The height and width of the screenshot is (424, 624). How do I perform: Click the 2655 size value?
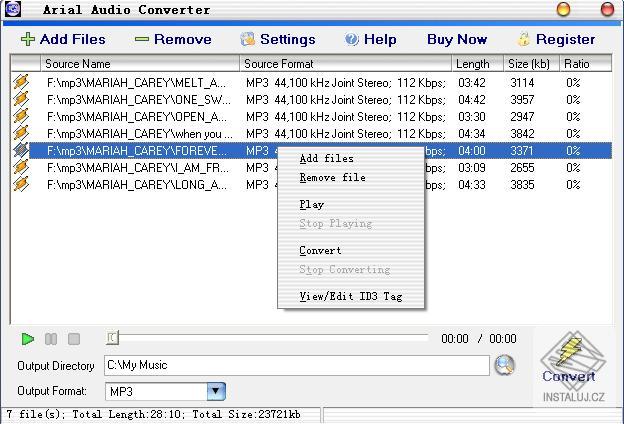point(522,168)
